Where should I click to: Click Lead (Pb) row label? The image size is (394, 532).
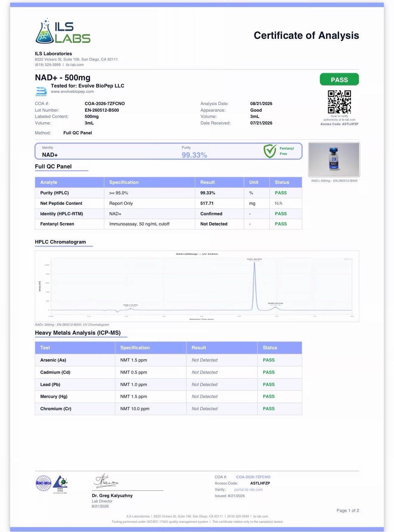50,385
